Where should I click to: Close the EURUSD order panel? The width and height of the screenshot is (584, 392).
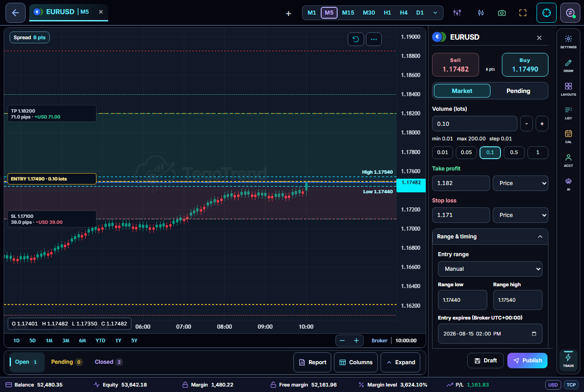tap(539, 37)
